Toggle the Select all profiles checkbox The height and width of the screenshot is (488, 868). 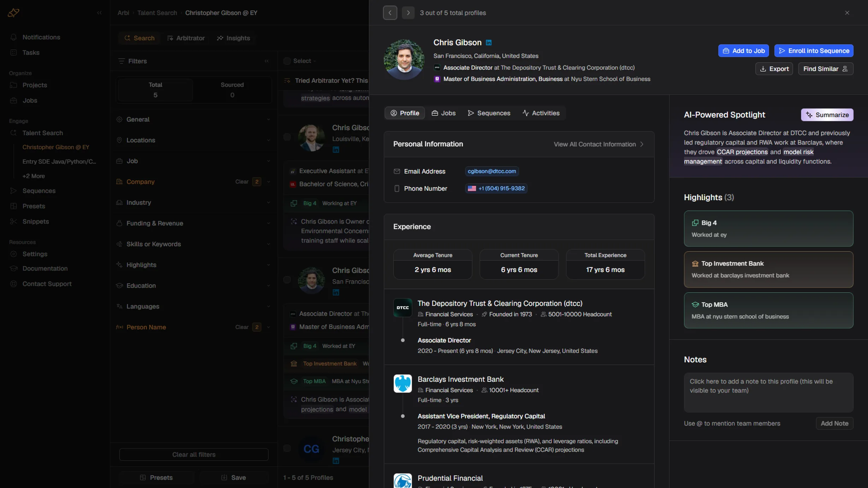(287, 61)
